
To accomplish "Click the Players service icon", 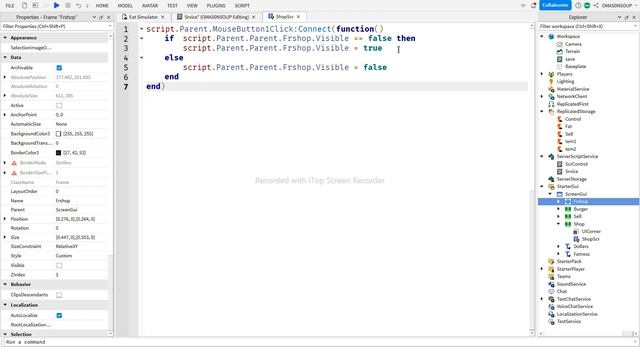I will pos(551,74).
